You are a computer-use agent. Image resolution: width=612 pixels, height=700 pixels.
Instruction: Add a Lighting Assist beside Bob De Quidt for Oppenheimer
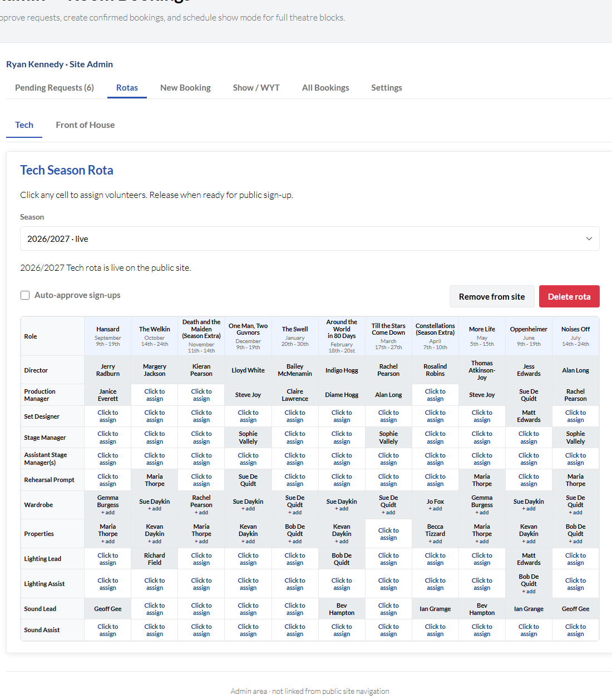pos(529,592)
